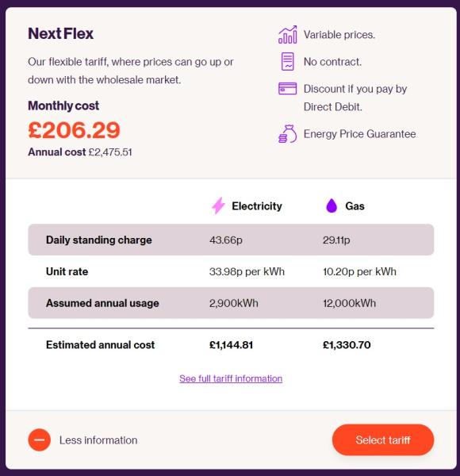The height and width of the screenshot is (476, 460).
Task: Click the gas estimated cost £1,330.70
Action: [x=347, y=345]
